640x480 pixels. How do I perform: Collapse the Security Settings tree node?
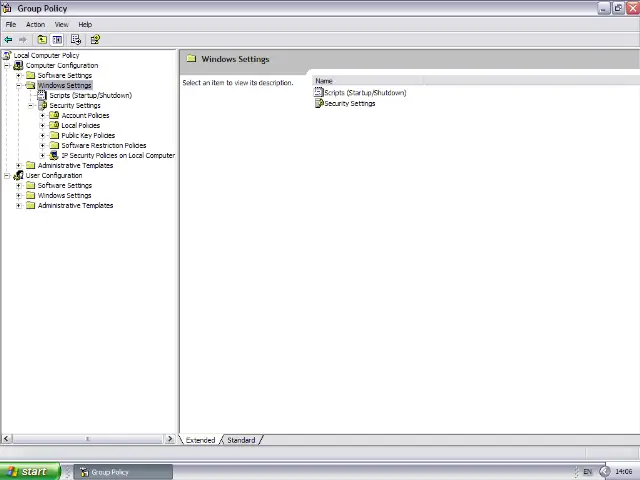click(x=30, y=105)
